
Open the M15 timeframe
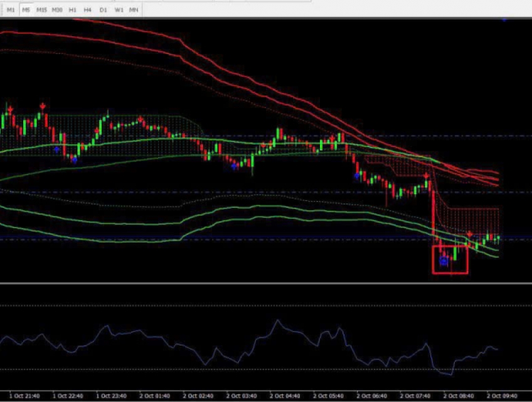pos(41,10)
